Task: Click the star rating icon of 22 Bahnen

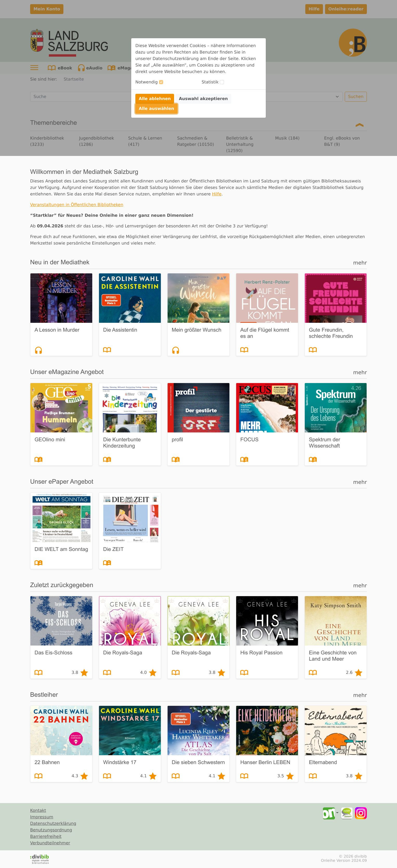Action: click(x=84, y=776)
